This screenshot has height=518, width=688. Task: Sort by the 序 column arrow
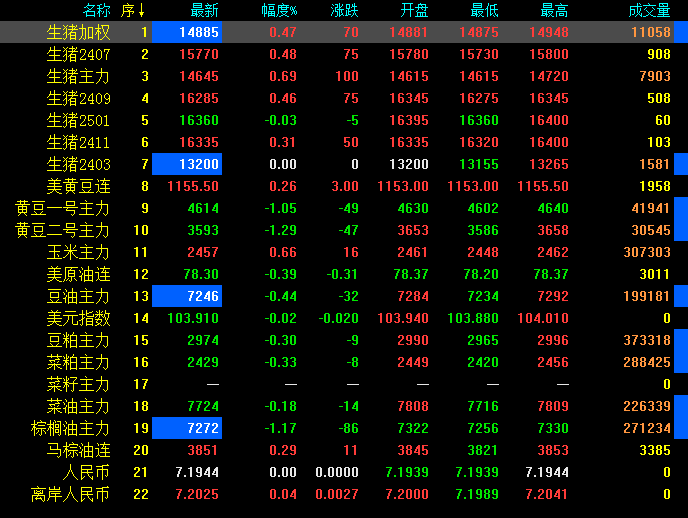tap(141, 10)
